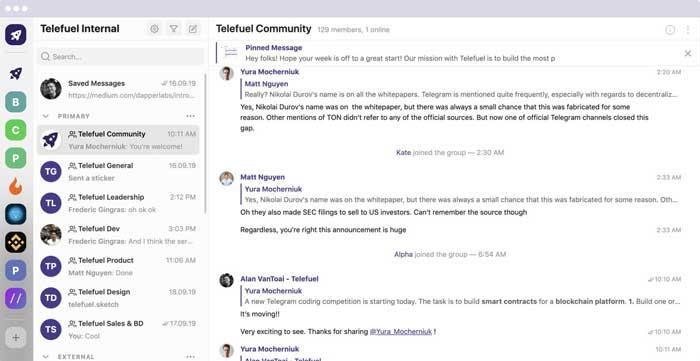Click the TS avatar of Telefuel Sales & BD

[51, 330]
